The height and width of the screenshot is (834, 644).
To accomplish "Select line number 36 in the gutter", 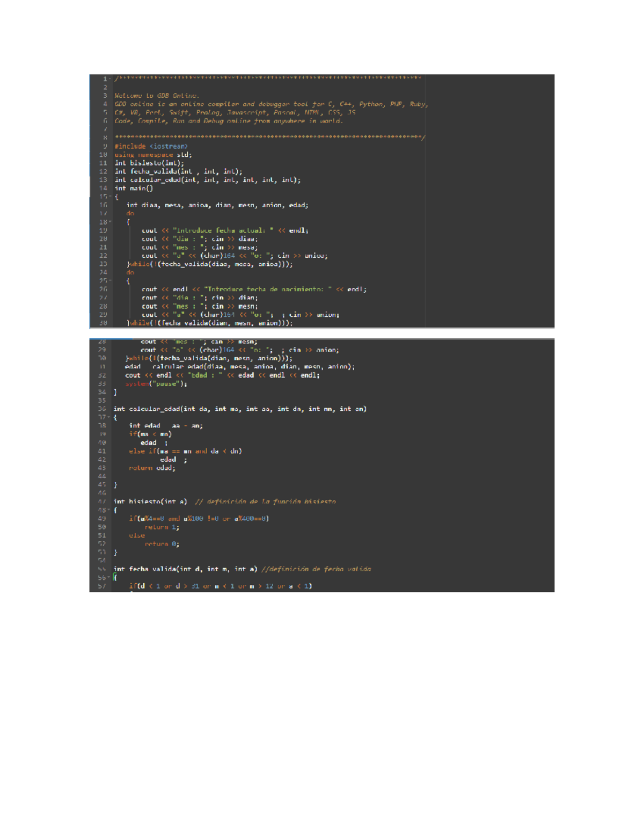I will click(102, 409).
